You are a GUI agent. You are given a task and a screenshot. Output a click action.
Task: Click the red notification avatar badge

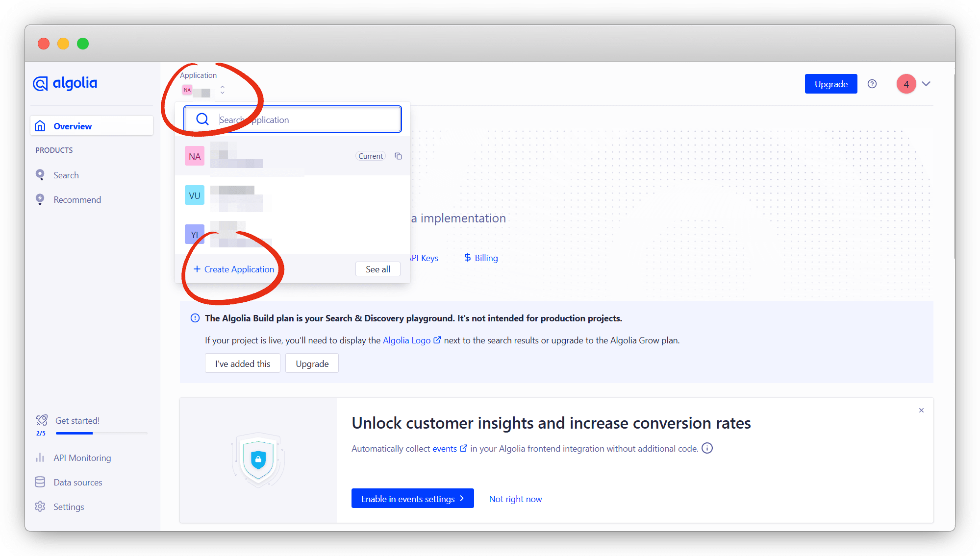[x=905, y=84]
